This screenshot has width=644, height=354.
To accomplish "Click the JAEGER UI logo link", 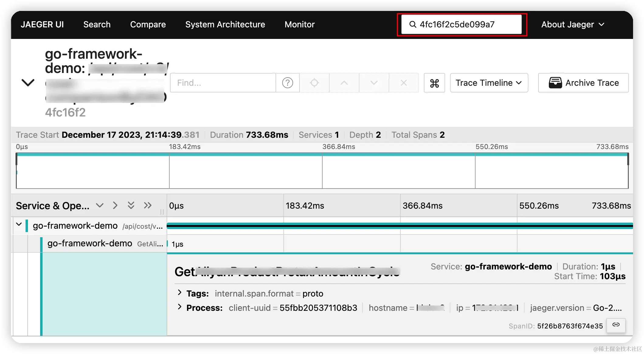I will (42, 24).
